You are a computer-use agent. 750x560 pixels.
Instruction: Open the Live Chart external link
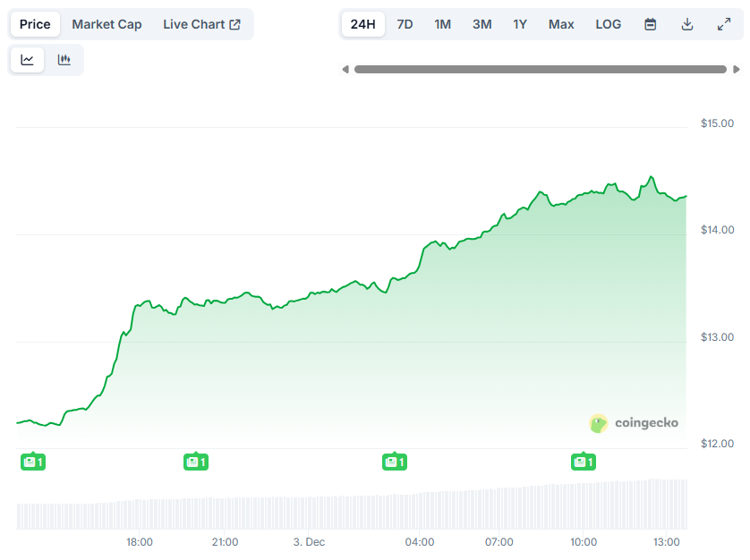203,24
